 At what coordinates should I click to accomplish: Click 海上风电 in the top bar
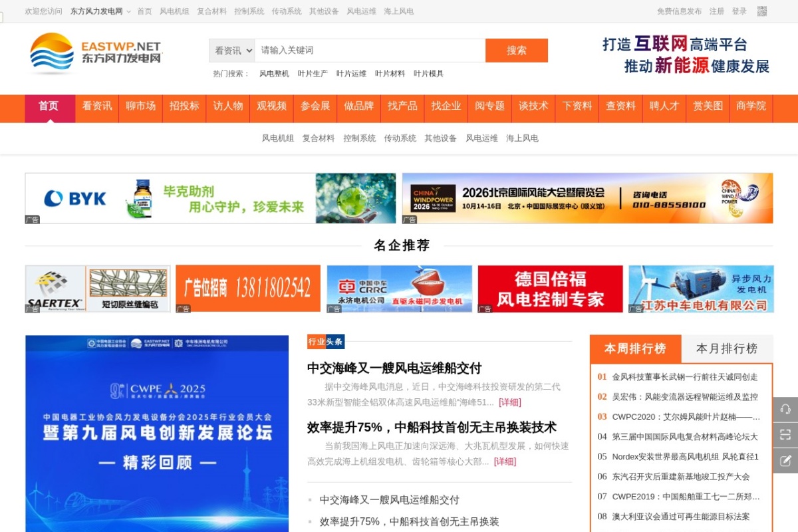398,11
